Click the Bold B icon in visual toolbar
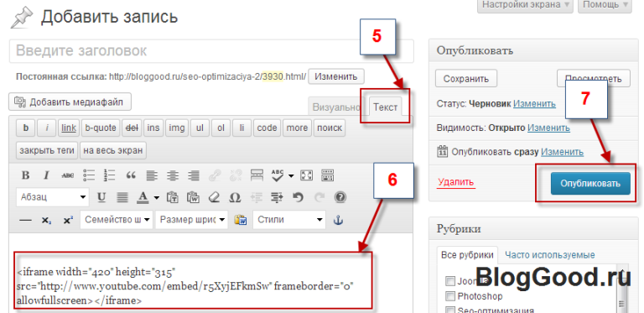644x313 pixels. (x=25, y=176)
